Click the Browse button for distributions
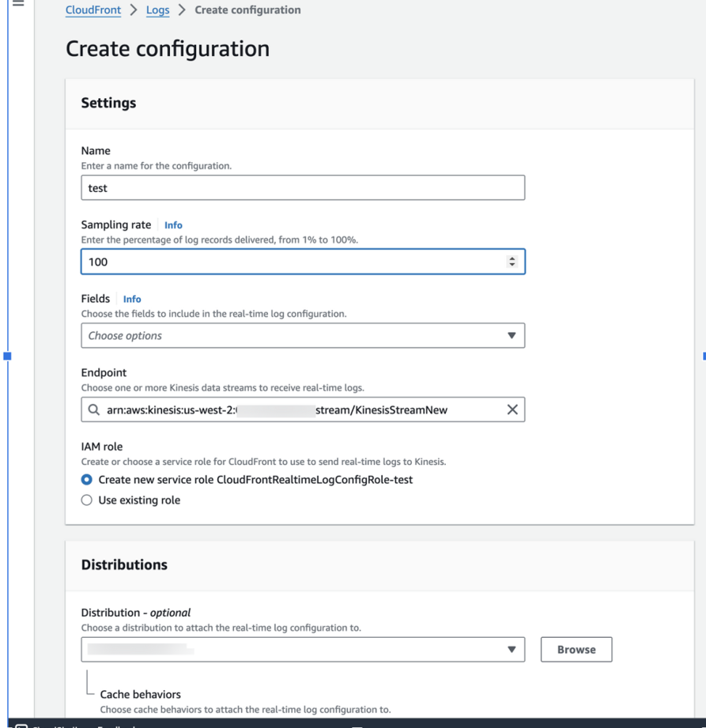Image resolution: width=706 pixels, height=728 pixels. point(576,649)
